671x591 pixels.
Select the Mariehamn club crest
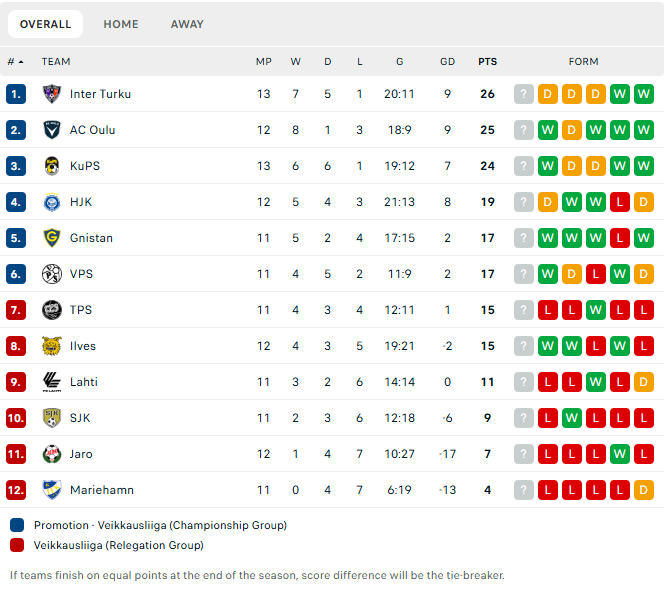tap(52, 490)
